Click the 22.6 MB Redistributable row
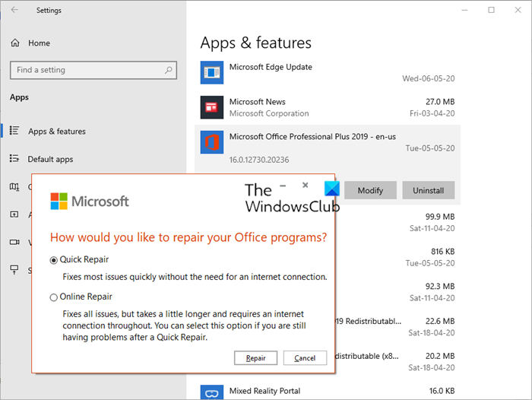Viewport: 532px width, 400px height. pos(397,327)
